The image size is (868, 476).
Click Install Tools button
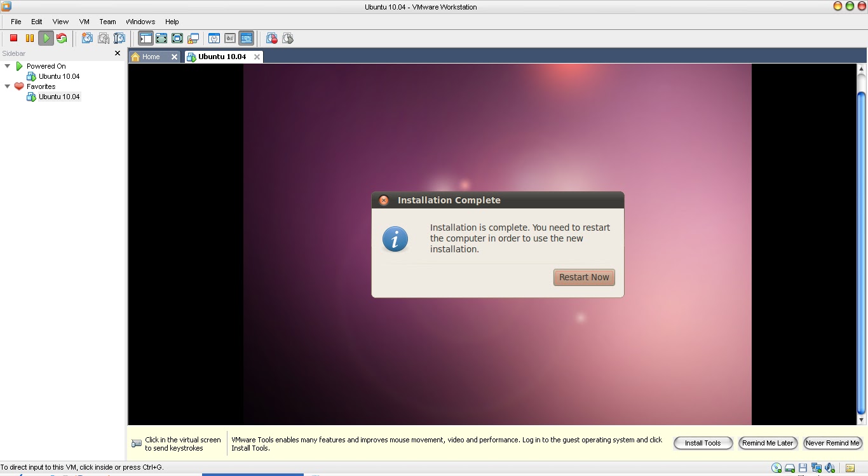(703, 443)
